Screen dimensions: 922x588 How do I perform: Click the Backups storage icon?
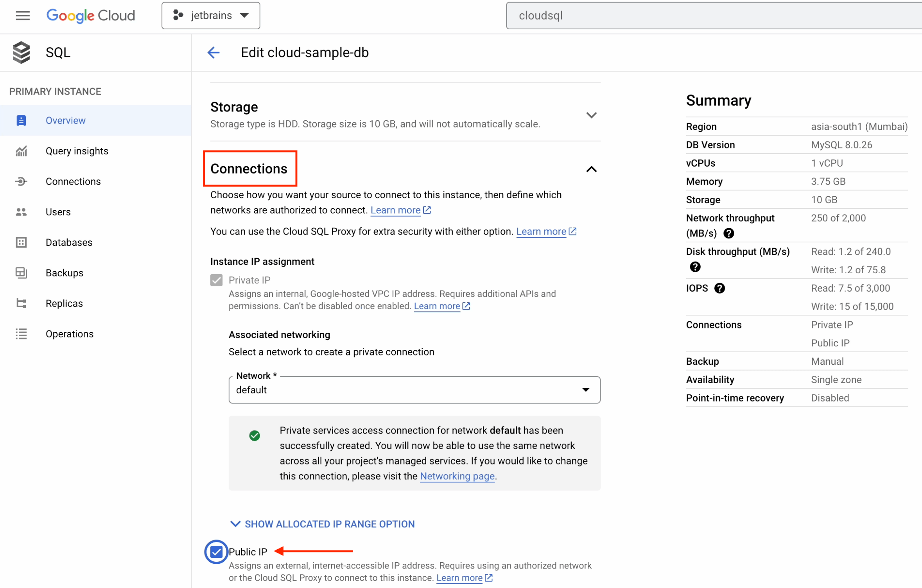(21, 273)
